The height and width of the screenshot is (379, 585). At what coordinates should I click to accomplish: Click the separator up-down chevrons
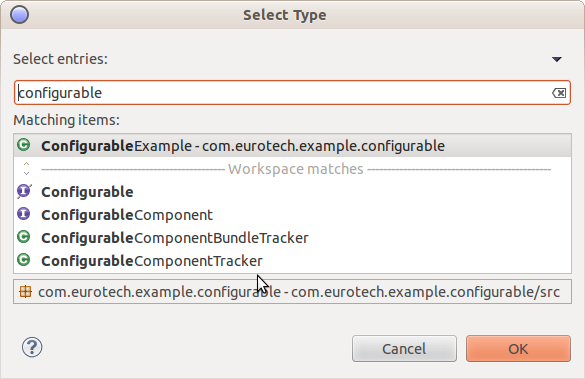pos(26,169)
